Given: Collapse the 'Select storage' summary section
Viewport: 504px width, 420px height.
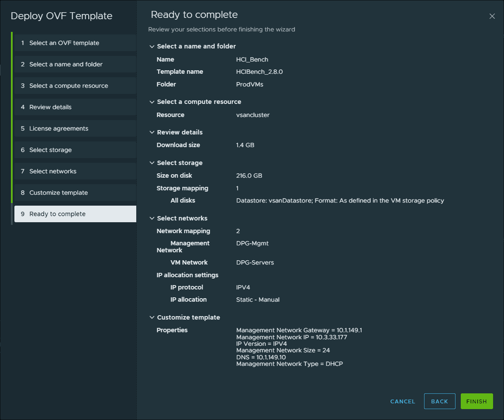Looking at the screenshot, I should (152, 163).
